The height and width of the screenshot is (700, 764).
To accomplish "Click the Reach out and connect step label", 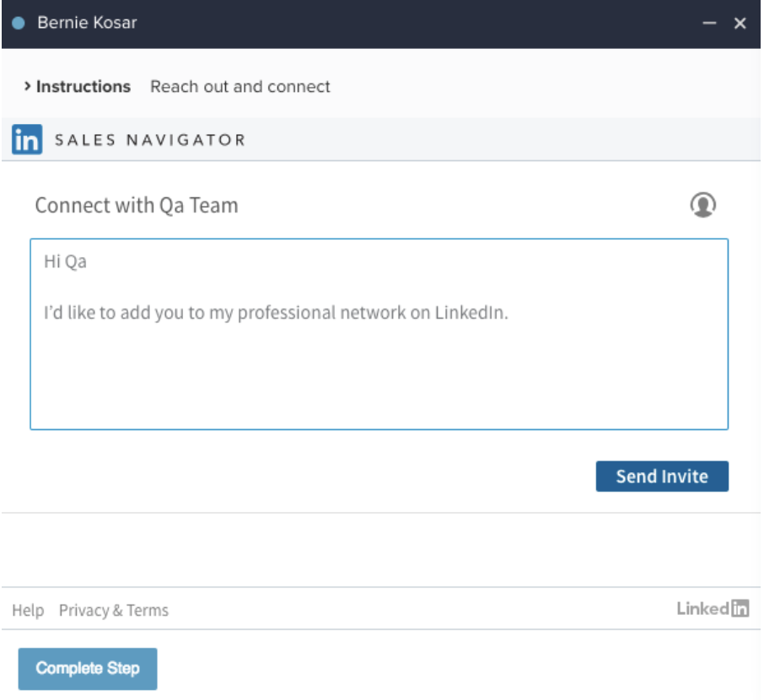I will (240, 86).
